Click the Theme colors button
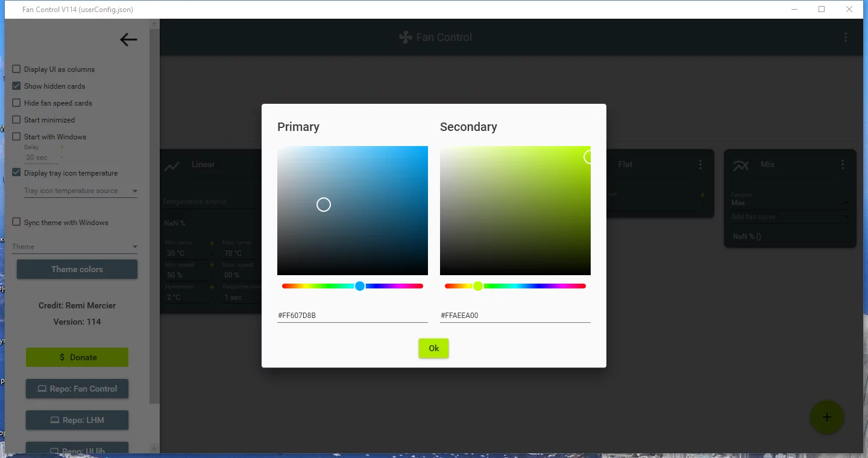The image size is (868, 458). pyautogui.click(x=77, y=269)
